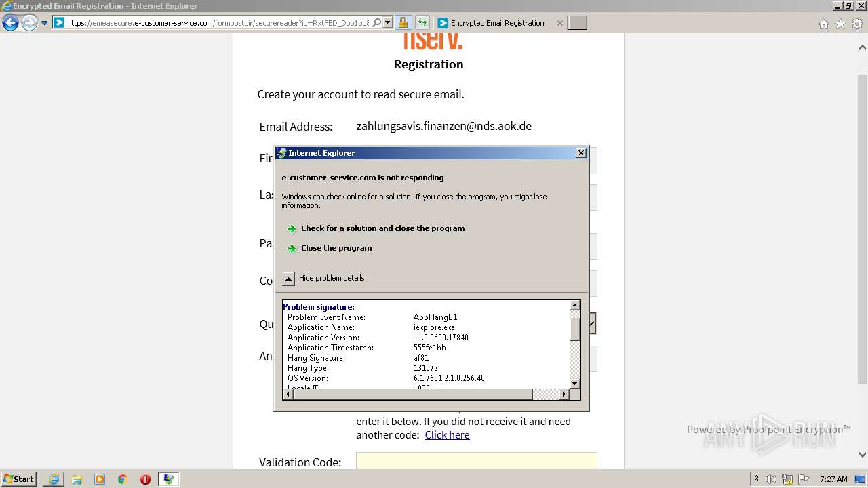The width and height of the screenshot is (868, 488).
Task: Click the network tray icon
Action: click(x=787, y=479)
